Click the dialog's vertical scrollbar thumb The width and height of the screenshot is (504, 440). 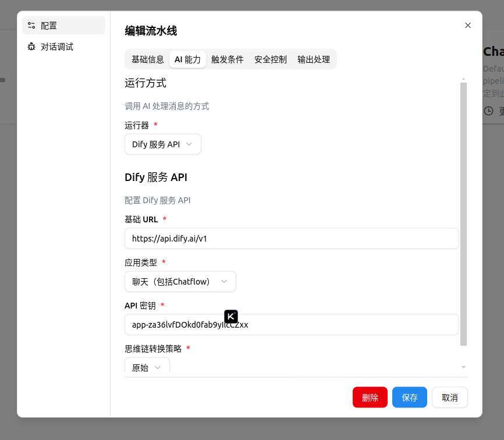click(x=463, y=214)
